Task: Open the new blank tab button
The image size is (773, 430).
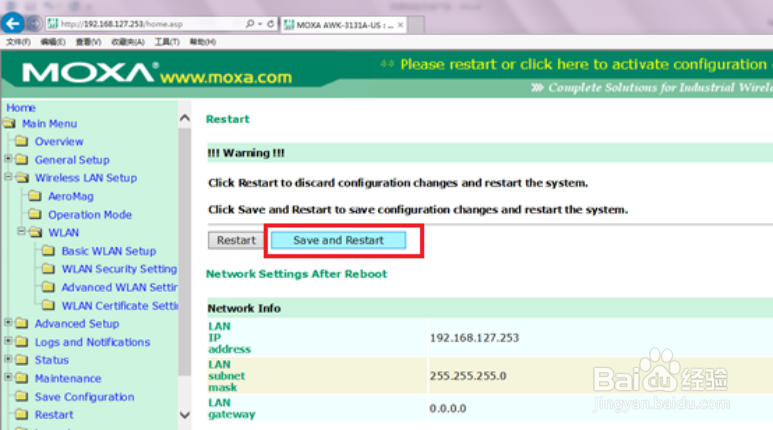Action: coord(416,25)
